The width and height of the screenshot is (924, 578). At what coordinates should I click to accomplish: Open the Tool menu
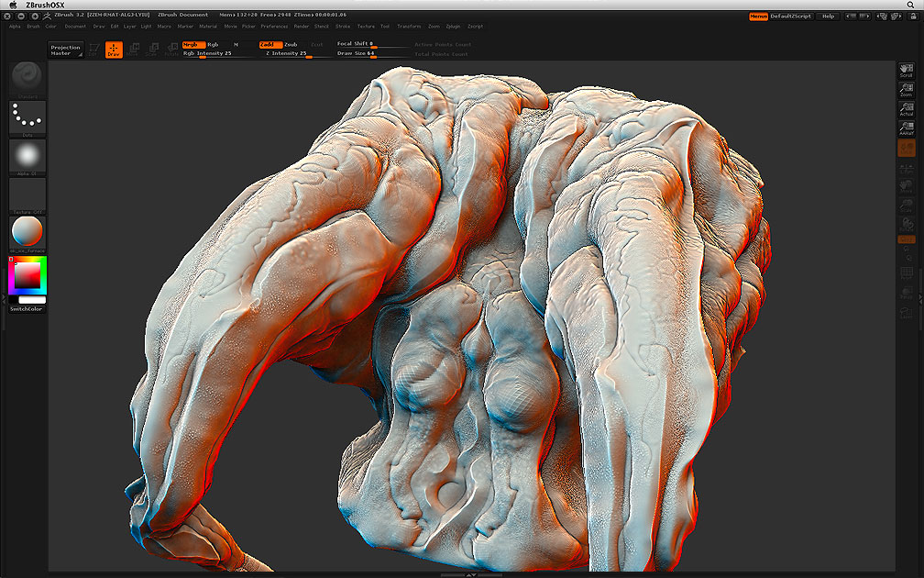point(385,27)
